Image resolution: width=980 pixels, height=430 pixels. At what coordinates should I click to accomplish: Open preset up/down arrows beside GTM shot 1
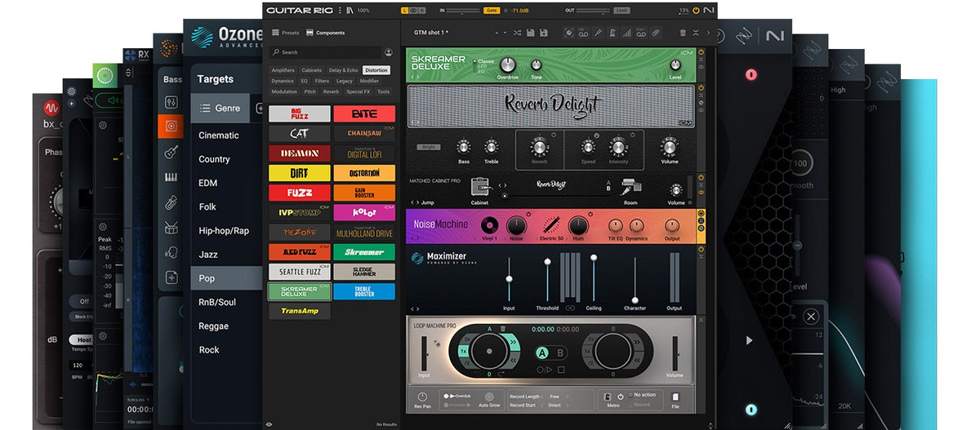click(501, 33)
